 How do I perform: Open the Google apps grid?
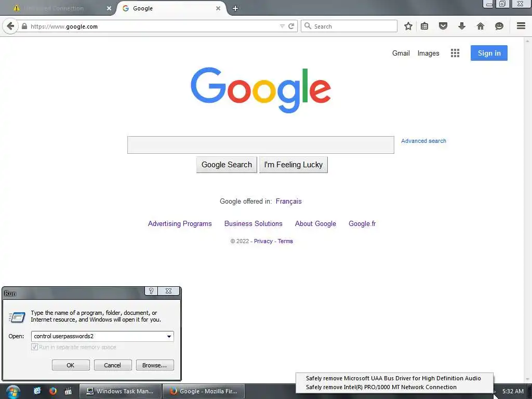455,53
